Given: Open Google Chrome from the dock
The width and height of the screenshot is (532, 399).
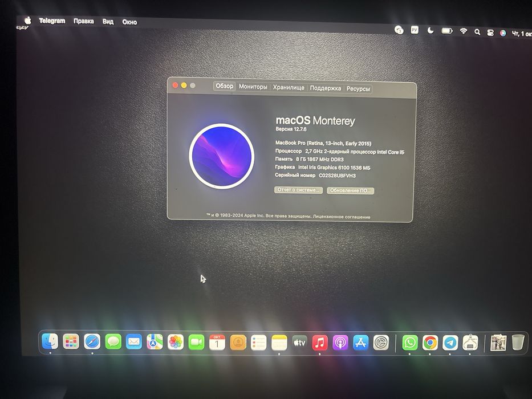Looking at the screenshot, I should tap(430, 343).
